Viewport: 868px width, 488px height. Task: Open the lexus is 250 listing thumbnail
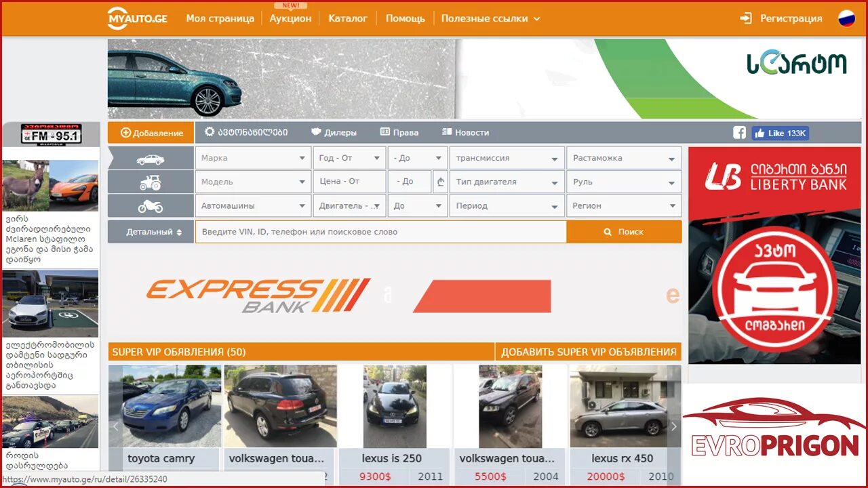pyautogui.click(x=394, y=405)
